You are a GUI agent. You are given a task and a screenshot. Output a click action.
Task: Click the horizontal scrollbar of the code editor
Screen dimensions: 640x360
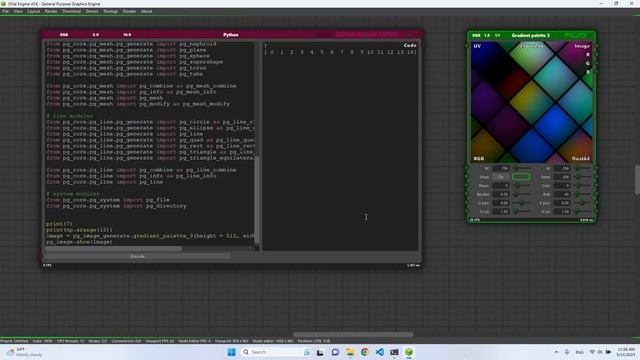pos(113,248)
